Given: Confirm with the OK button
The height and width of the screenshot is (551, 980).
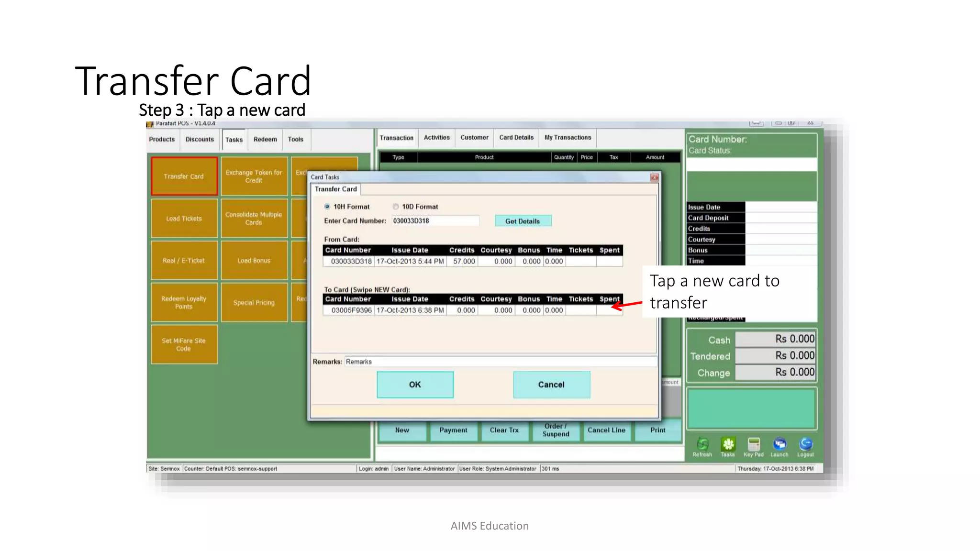Looking at the screenshot, I should [415, 385].
